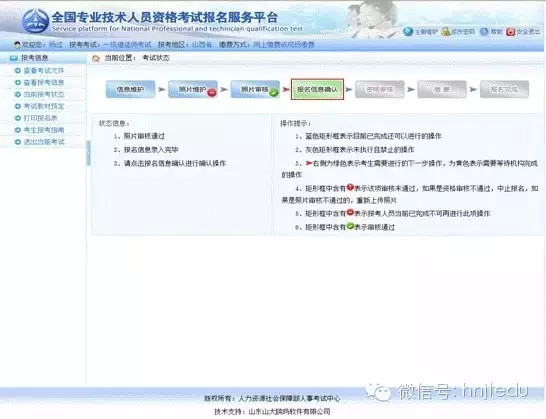Open 帮助 help icon in header
Image resolution: width=546 pixels, height=419 pixels.
tap(484, 32)
